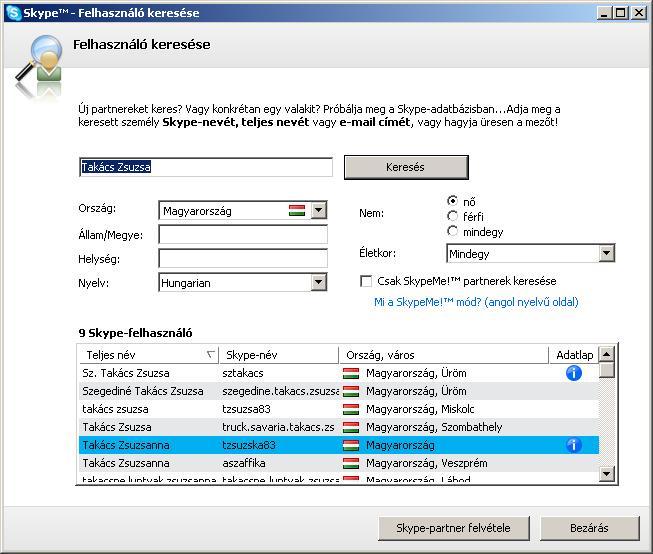
Task: Select row with Skype name 'tzsuzsa83'
Action: click(x=339, y=409)
